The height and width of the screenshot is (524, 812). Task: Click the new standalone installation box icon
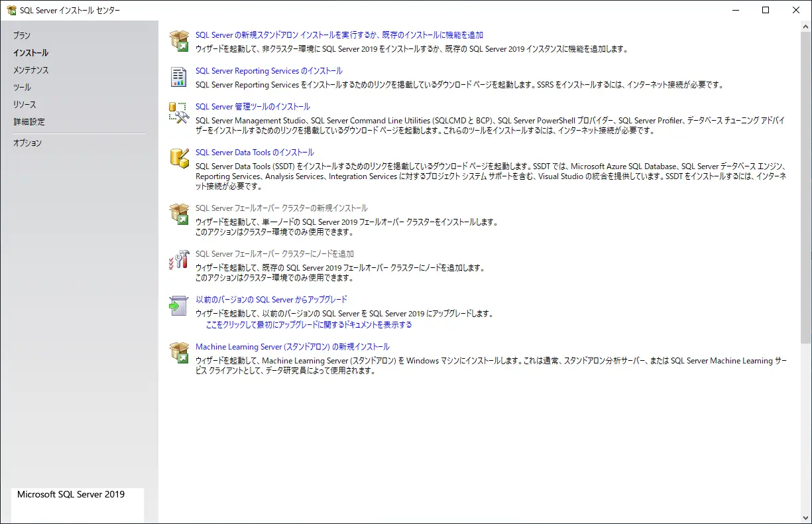pos(179,40)
